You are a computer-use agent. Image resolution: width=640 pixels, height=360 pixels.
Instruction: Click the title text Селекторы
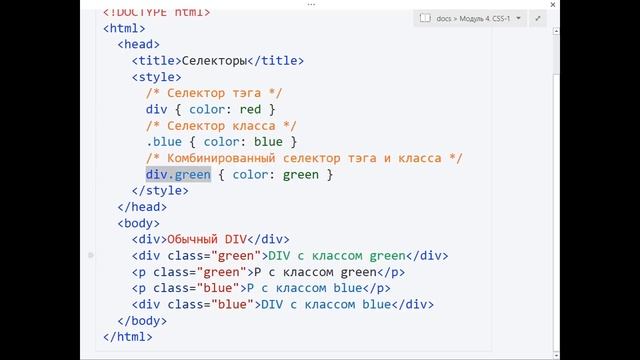pos(214,61)
